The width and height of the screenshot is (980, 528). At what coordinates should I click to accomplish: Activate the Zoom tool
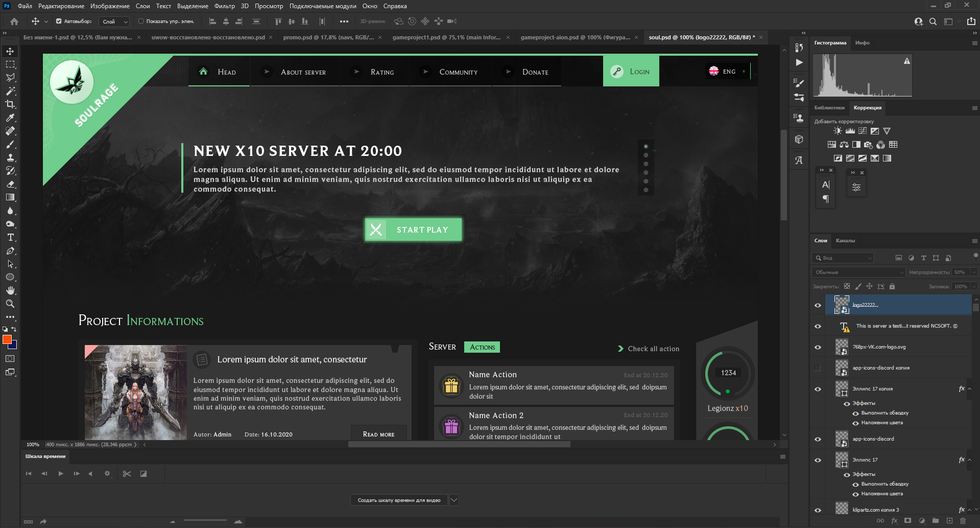tap(10, 304)
